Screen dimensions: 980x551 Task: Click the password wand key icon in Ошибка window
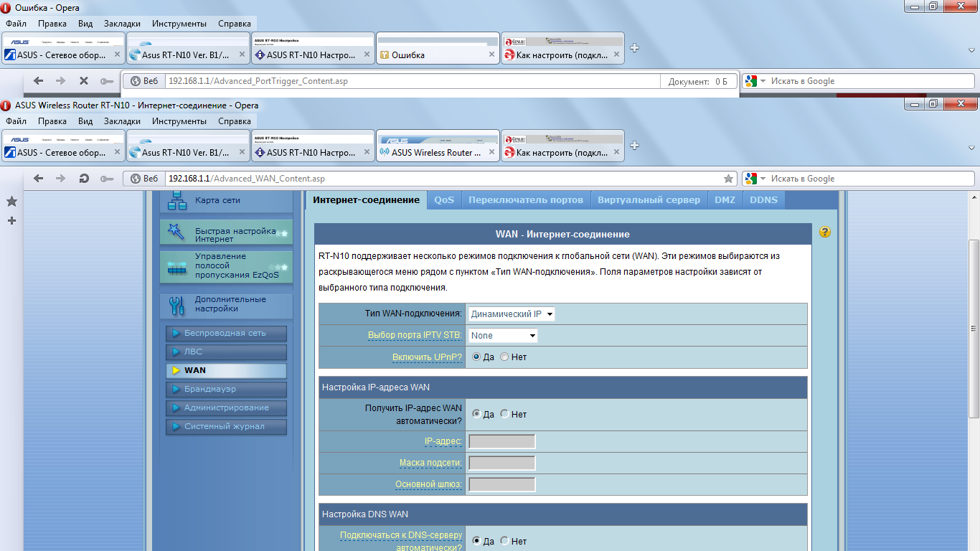(106, 81)
